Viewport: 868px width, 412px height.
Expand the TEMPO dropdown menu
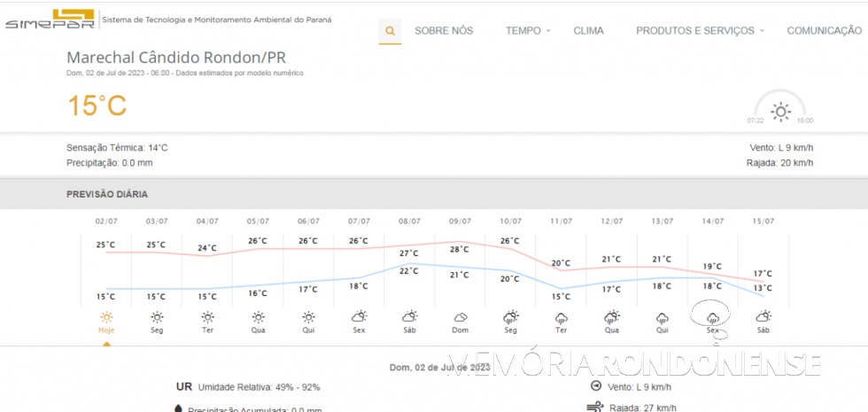[x=528, y=31]
